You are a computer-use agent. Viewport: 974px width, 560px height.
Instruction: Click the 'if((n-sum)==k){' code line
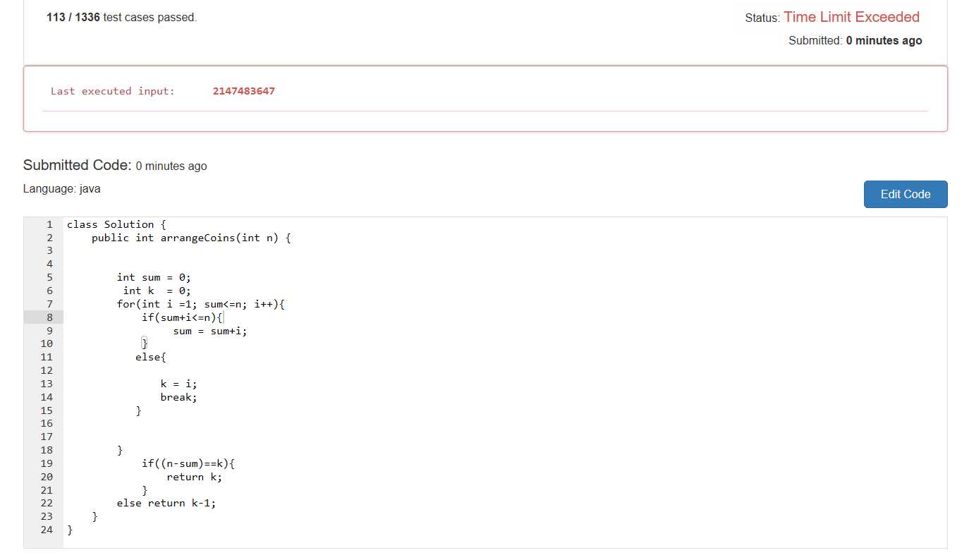pos(188,463)
